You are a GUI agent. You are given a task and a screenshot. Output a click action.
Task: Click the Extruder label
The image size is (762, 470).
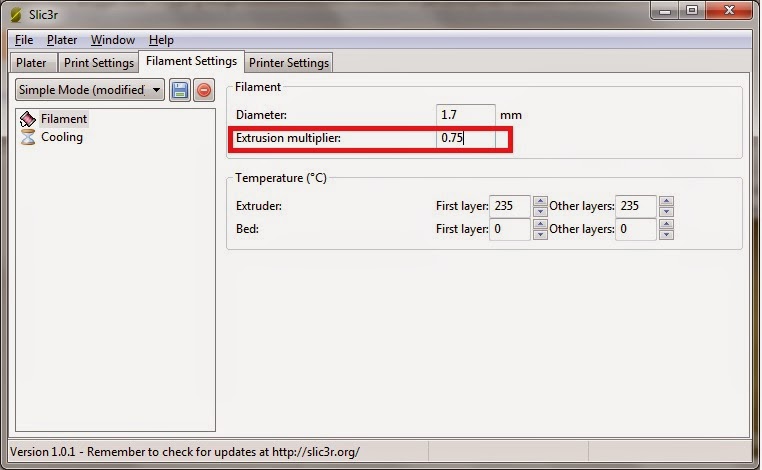click(259, 206)
